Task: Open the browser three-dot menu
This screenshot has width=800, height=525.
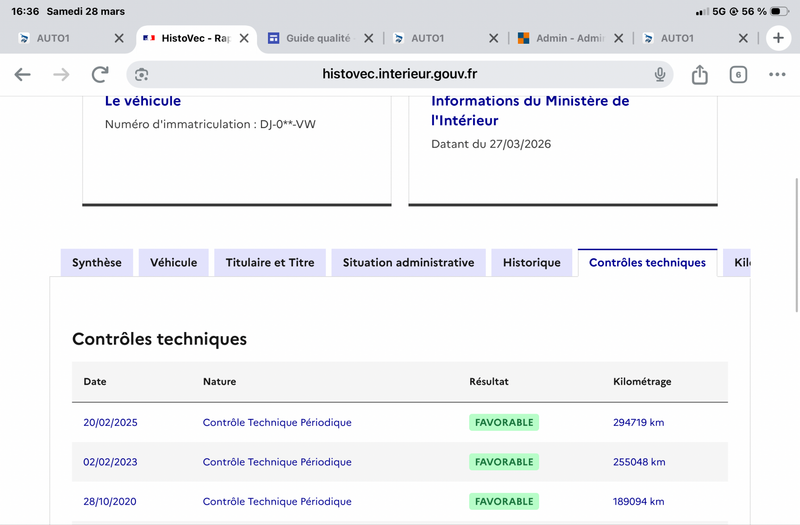Action: pos(777,75)
